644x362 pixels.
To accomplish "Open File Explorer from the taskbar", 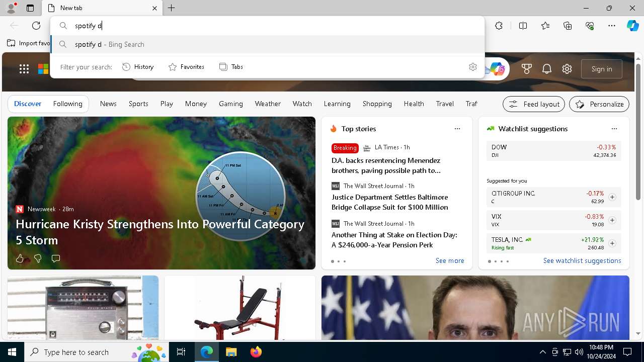I will (231, 352).
